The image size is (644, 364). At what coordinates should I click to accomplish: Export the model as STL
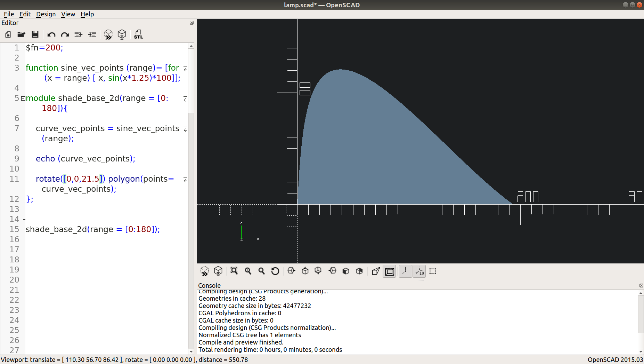click(138, 34)
